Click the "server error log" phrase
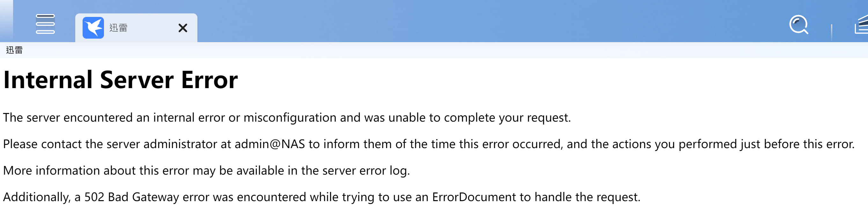868x219 pixels. coord(365,171)
